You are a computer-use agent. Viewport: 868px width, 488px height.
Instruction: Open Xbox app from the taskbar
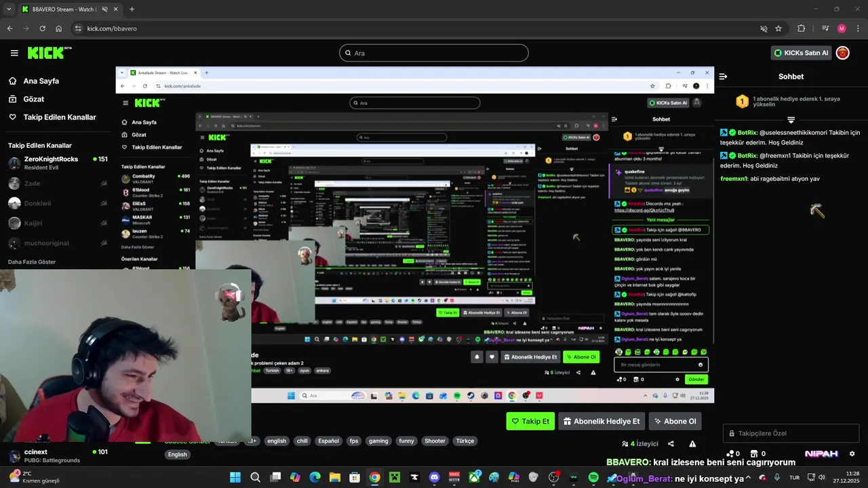474,477
